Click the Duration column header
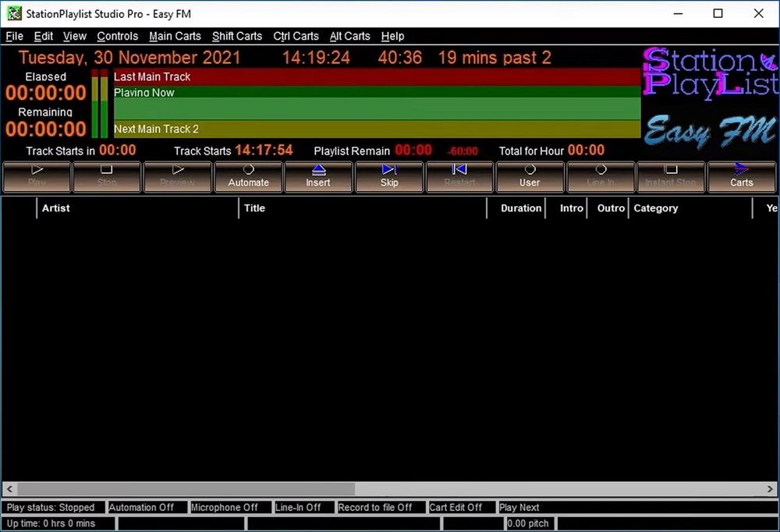The image size is (780, 532). coord(516,208)
